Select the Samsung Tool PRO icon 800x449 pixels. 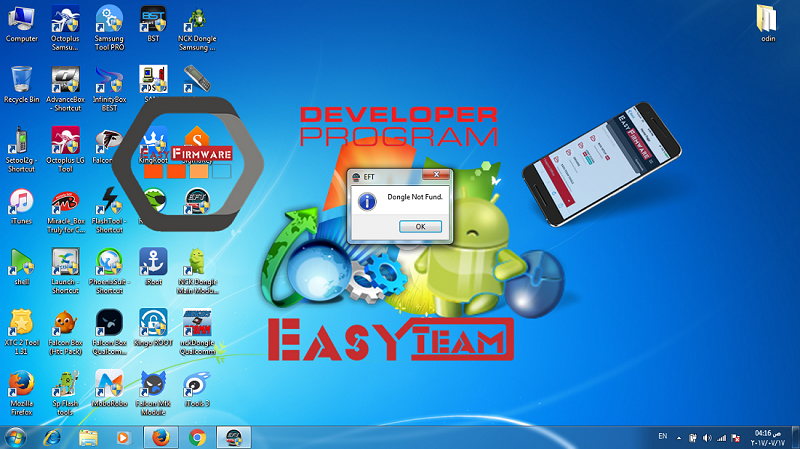coord(109,28)
